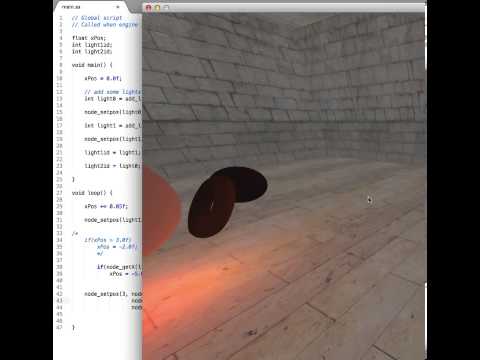The height and width of the screenshot is (360, 480).
Task: Place cursor on 'int light2id;' declaration
Action: tap(92, 51)
